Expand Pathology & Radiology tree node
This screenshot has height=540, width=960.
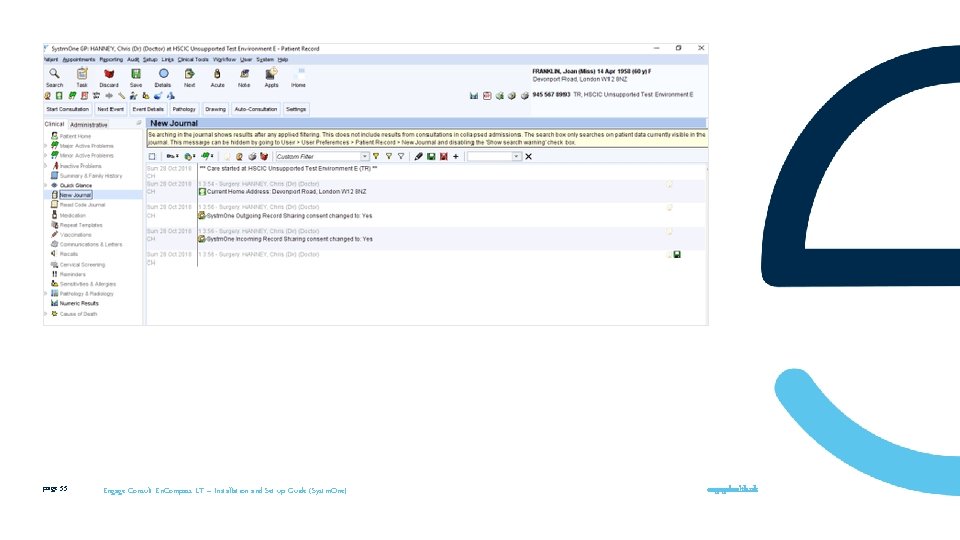[46, 293]
